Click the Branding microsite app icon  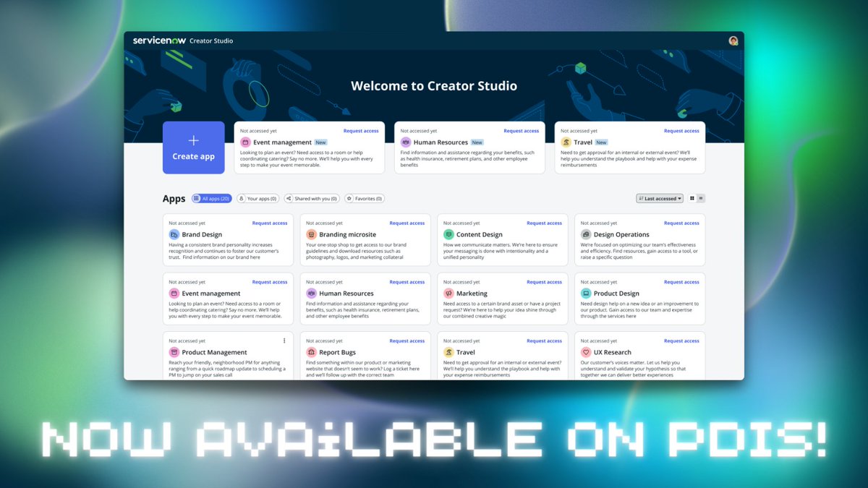[x=311, y=234]
